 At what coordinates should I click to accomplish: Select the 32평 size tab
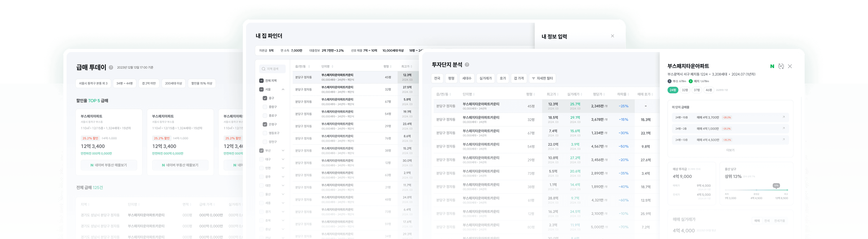[685, 90]
